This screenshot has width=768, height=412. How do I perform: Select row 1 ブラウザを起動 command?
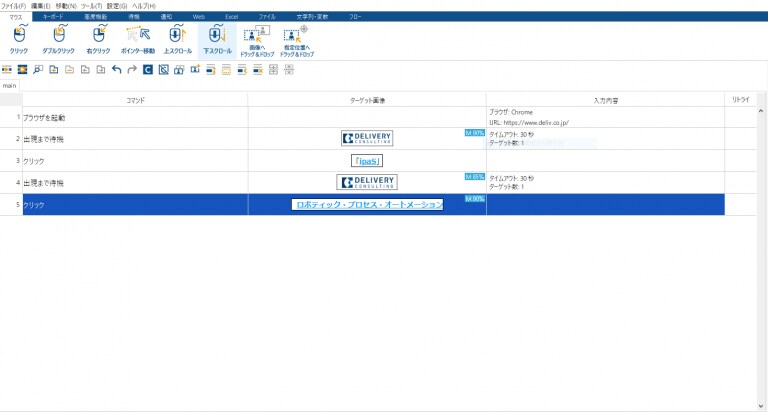[135, 118]
